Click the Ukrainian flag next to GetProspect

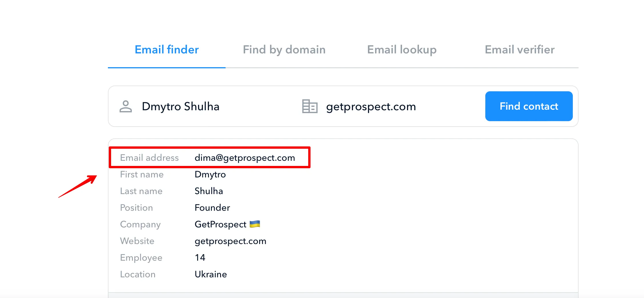(x=255, y=224)
